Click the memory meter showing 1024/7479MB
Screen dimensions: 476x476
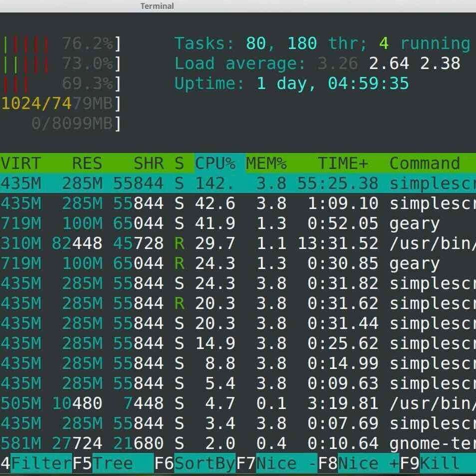point(60,103)
